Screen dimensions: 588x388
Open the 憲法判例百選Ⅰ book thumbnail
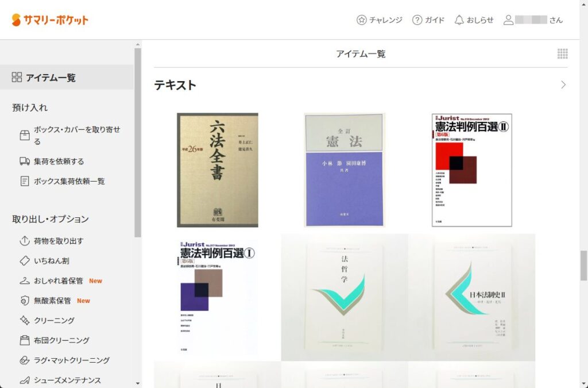218,297
